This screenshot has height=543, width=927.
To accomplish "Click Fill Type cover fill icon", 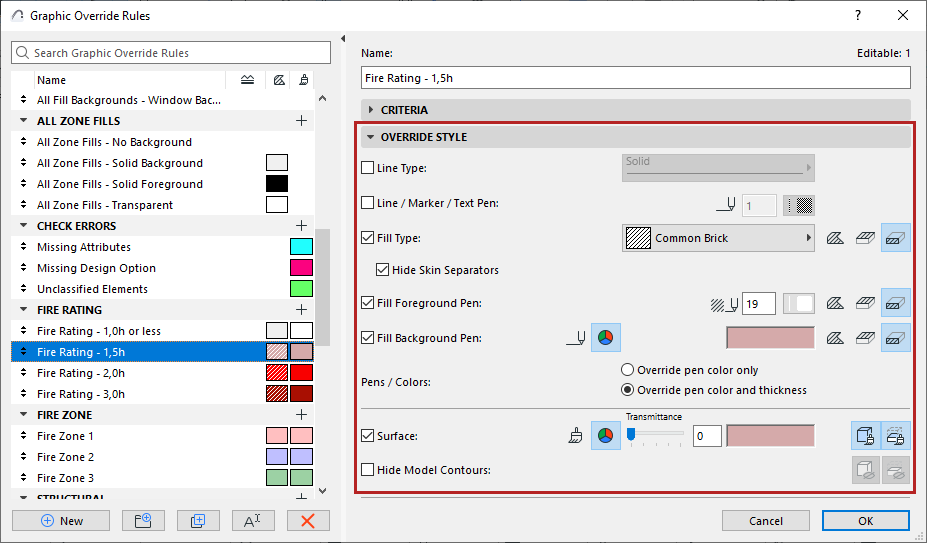I will click(866, 238).
